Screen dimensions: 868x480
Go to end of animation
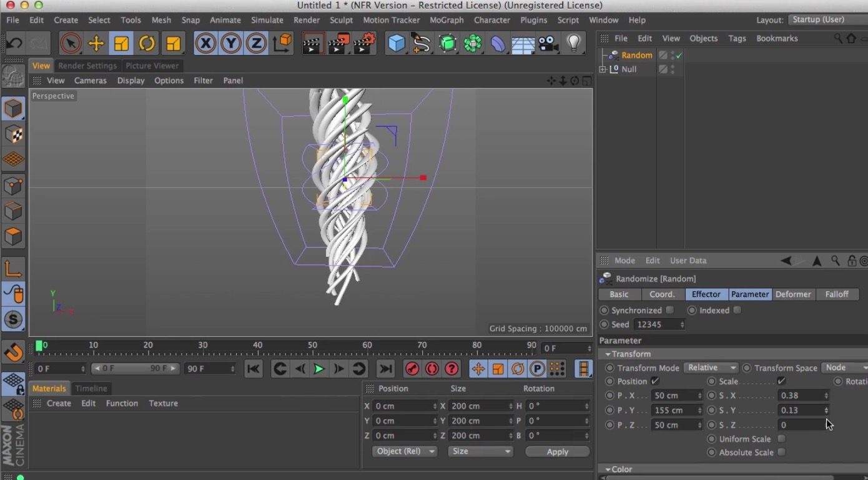[385, 369]
